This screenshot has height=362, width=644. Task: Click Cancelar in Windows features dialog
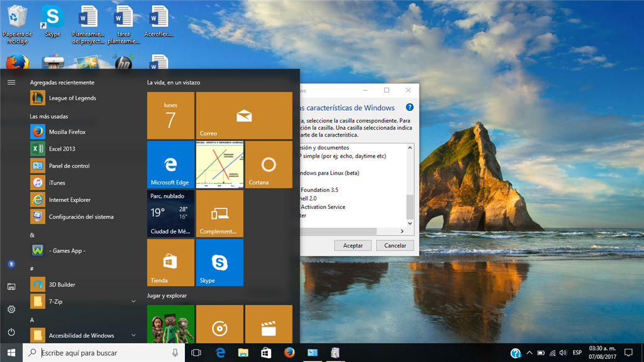(x=395, y=246)
